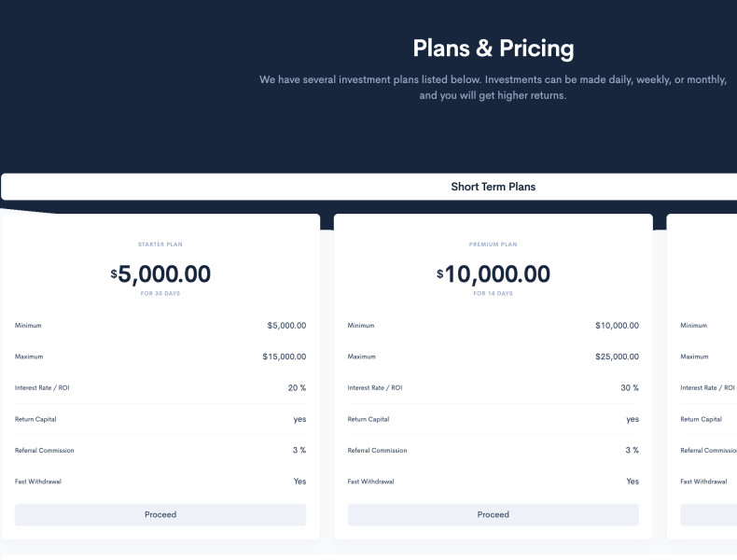Click the "For 30 Days" duration label
Viewport: 737px width, 560px height.
[160, 294]
